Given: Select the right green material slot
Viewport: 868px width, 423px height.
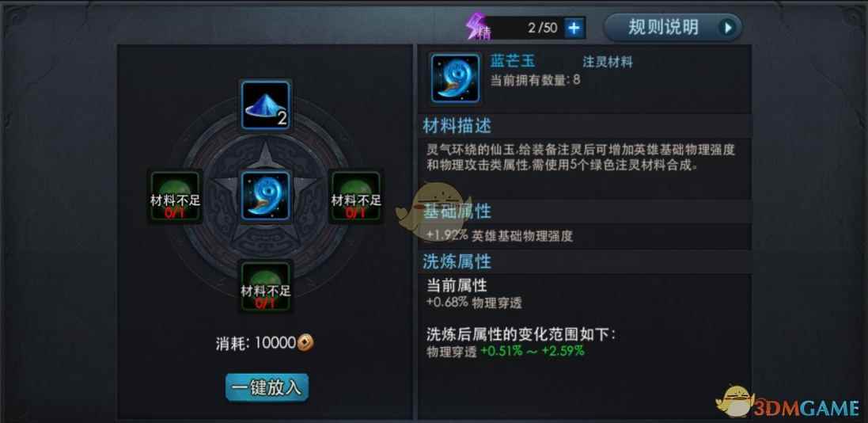Looking at the screenshot, I should 355,196.
